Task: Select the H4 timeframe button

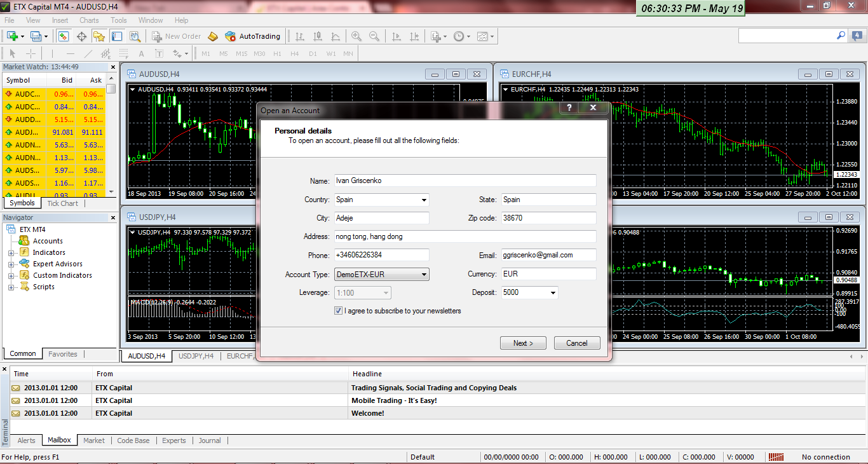Action: (x=294, y=53)
